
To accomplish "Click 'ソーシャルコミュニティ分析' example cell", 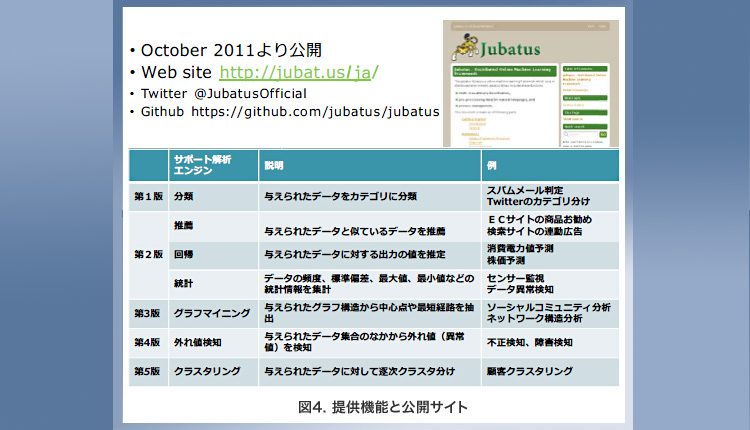I will click(550, 313).
